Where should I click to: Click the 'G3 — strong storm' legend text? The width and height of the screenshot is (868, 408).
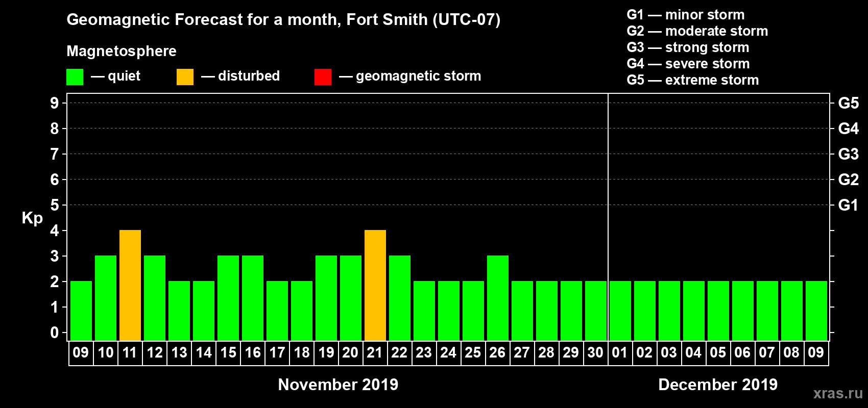(x=688, y=47)
